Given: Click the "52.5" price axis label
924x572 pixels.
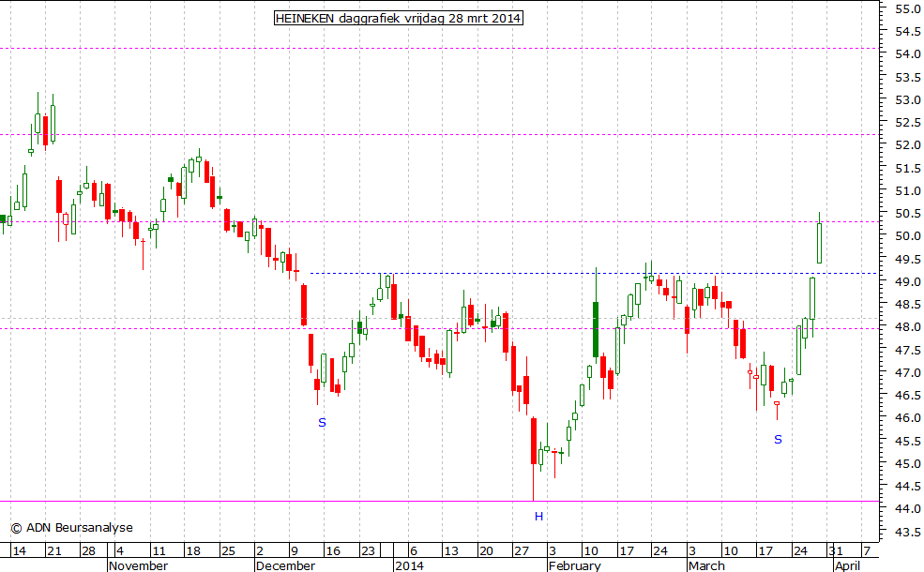Looking at the screenshot, I should pos(908,123).
